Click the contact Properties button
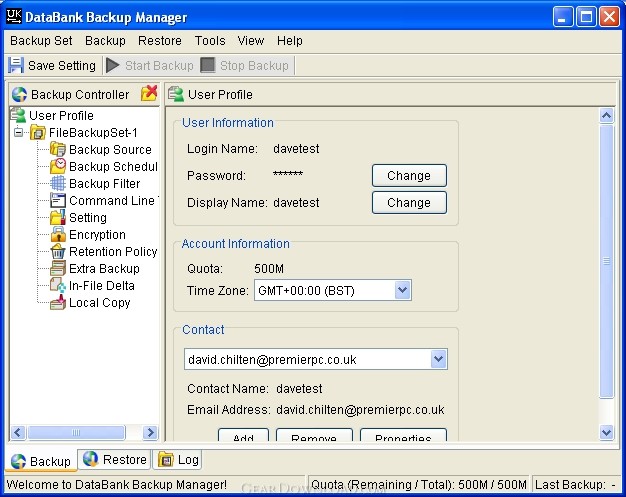Image resolution: width=626 pixels, height=497 pixels. (403, 435)
